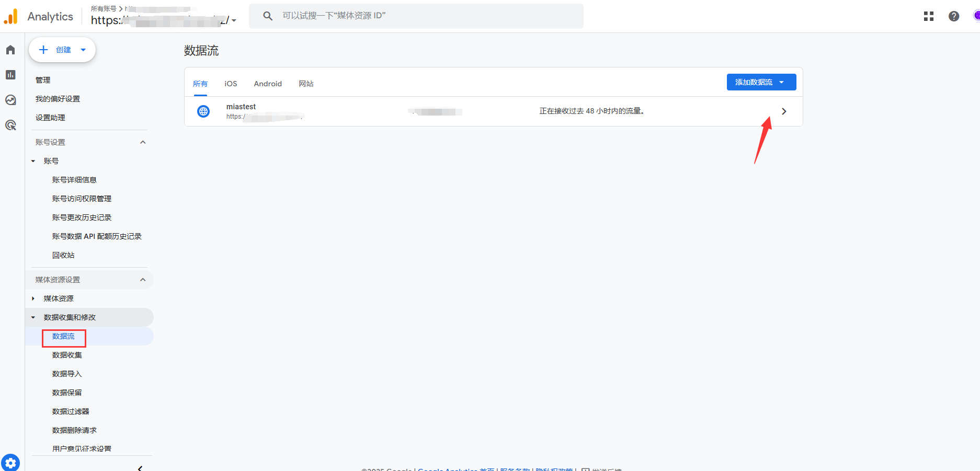Open 账号更改历史记录
This screenshot has height=471, width=980.
pos(82,217)
